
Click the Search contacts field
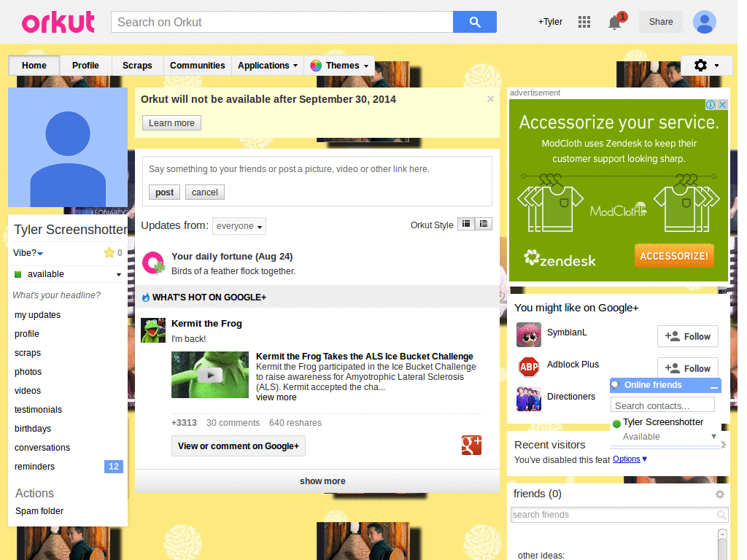point(662,405)
